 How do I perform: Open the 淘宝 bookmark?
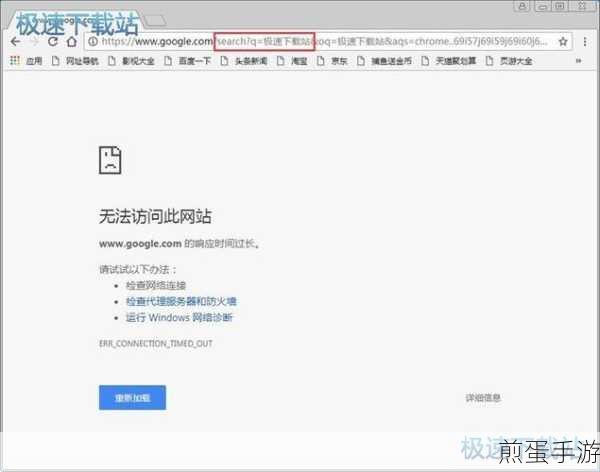click(x=292, y=60)
